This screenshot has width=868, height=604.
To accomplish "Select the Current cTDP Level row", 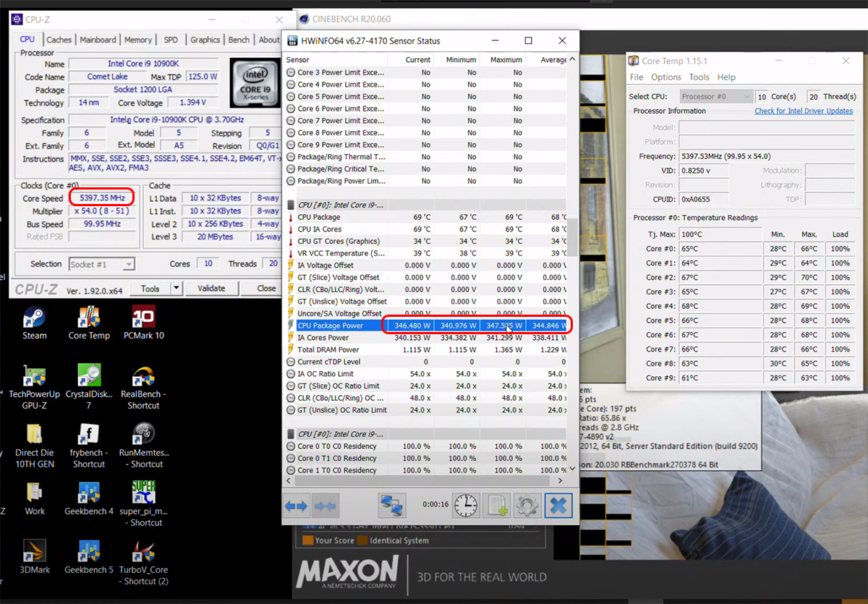I will click(427, 362).
